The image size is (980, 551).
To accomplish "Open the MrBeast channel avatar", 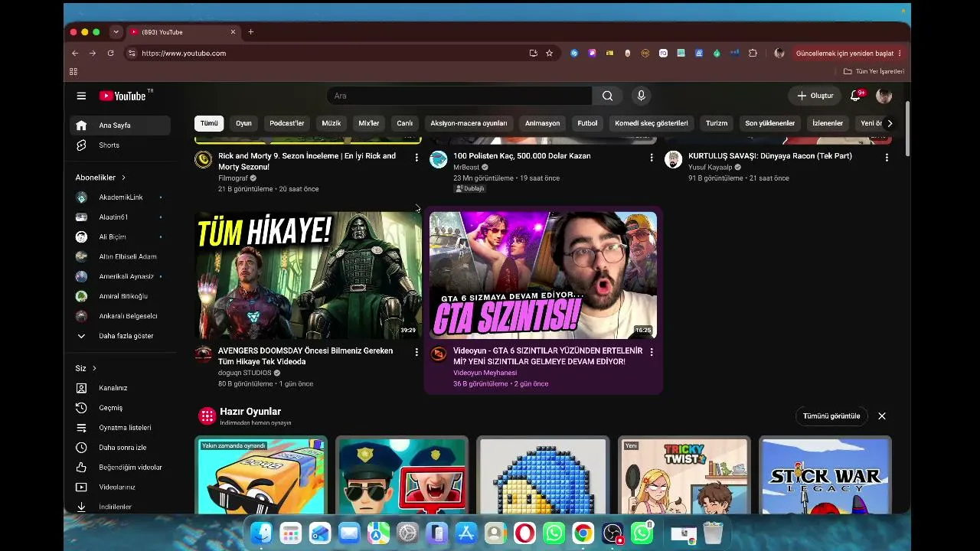I will [438, 159].
